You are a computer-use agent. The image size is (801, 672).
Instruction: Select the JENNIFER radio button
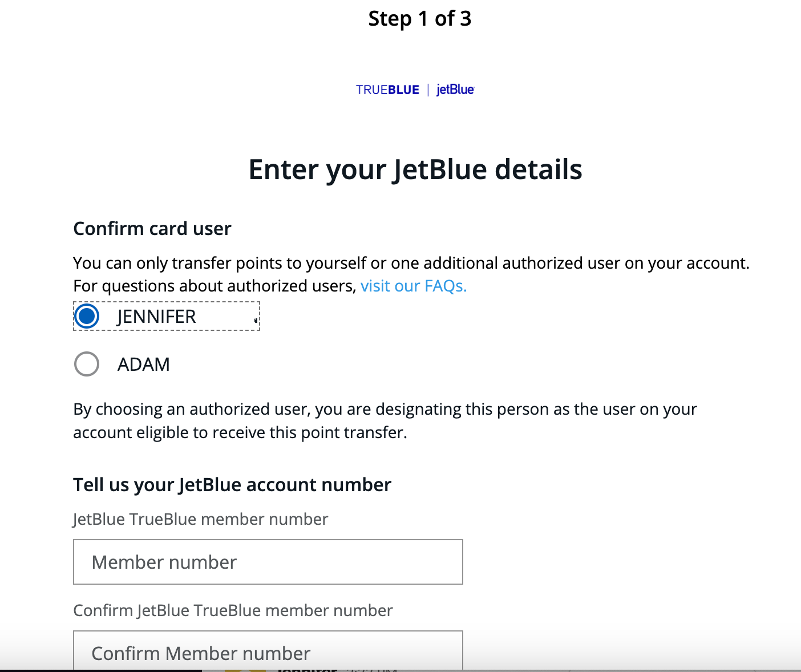tap(87, 316)
